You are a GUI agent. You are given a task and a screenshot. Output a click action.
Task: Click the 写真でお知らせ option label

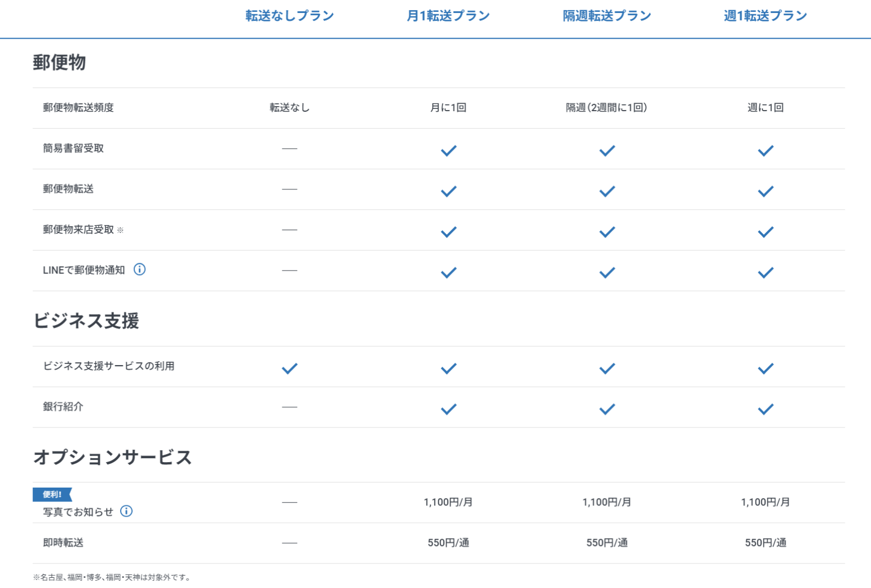pos(78,511)
